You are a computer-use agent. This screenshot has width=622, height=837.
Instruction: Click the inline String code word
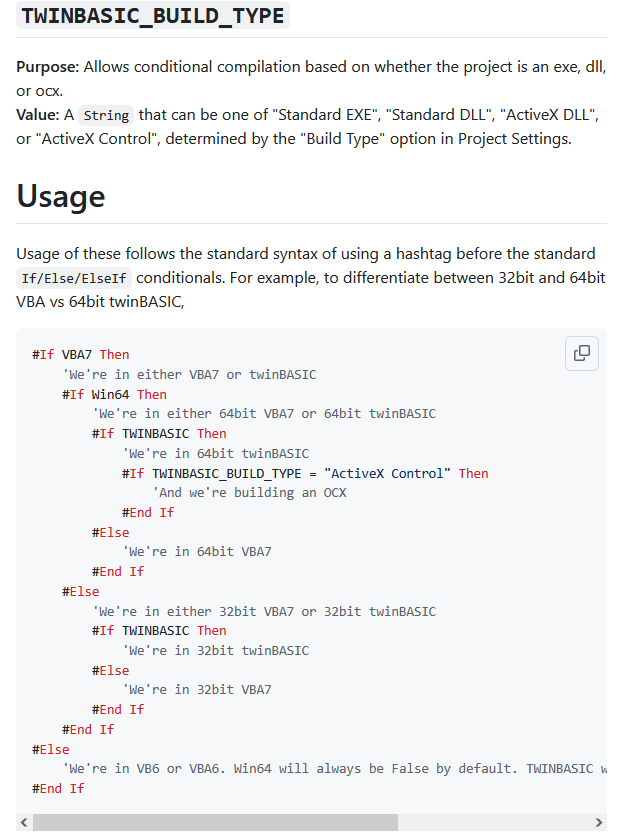click(106, 115)
